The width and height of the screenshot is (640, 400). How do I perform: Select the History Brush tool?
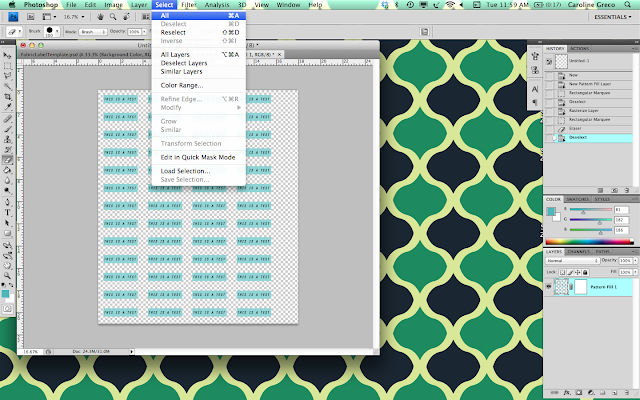(x=7, y=149)
